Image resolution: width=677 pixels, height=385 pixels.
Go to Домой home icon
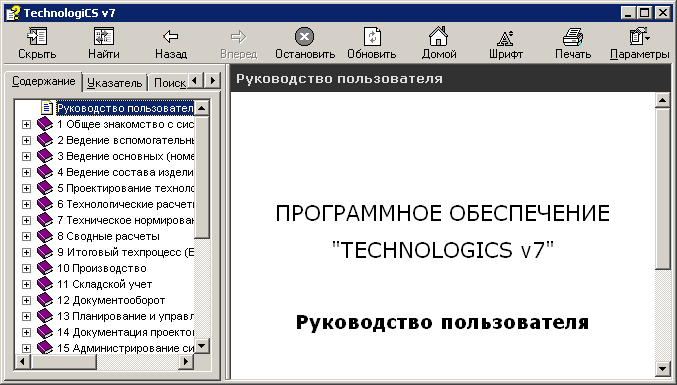click(439, 36)
